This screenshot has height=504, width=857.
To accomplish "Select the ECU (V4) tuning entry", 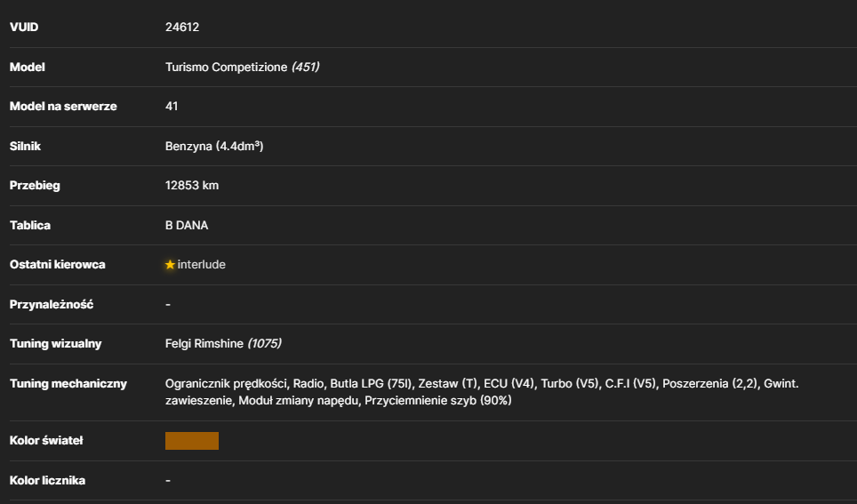I will pos(509,384).
